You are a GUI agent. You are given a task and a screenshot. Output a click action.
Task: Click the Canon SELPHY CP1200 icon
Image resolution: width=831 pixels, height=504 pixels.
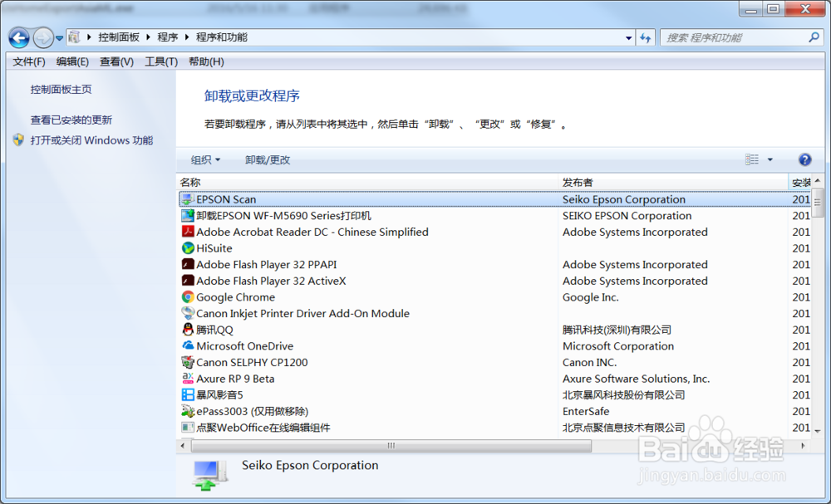coord(187,362)
